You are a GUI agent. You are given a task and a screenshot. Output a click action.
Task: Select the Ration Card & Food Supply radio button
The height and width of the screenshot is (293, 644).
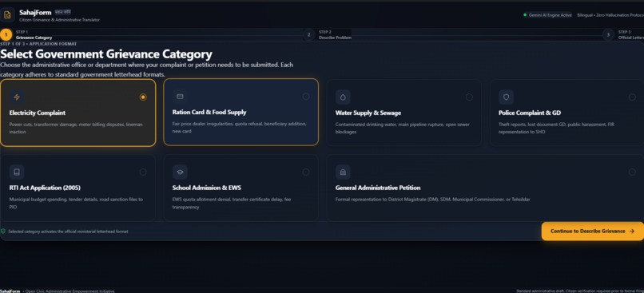click(306, 97)
